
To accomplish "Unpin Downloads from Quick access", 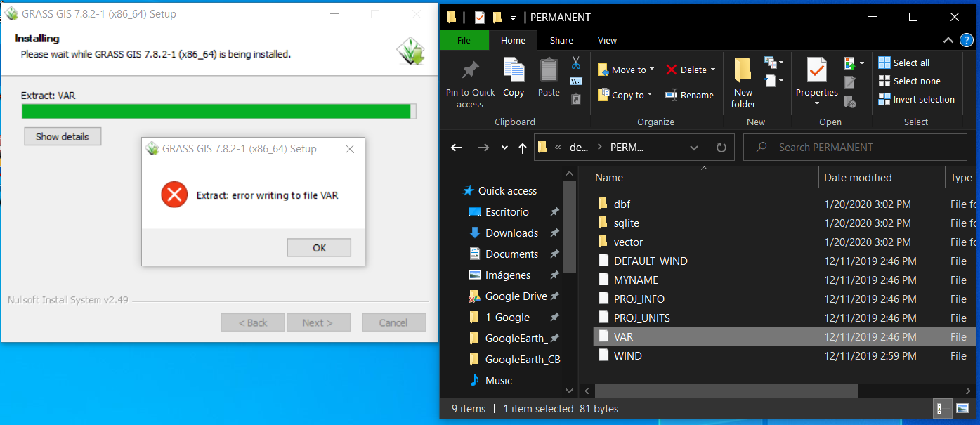I will pos(554,233).
